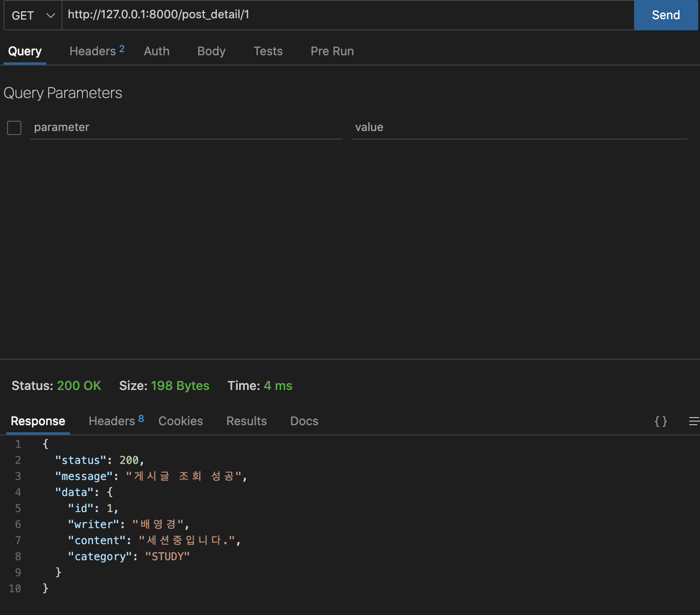The width and height of the screenshot is (700, 615).
Task: Click the "data" key in response
Action: [74, 492]
